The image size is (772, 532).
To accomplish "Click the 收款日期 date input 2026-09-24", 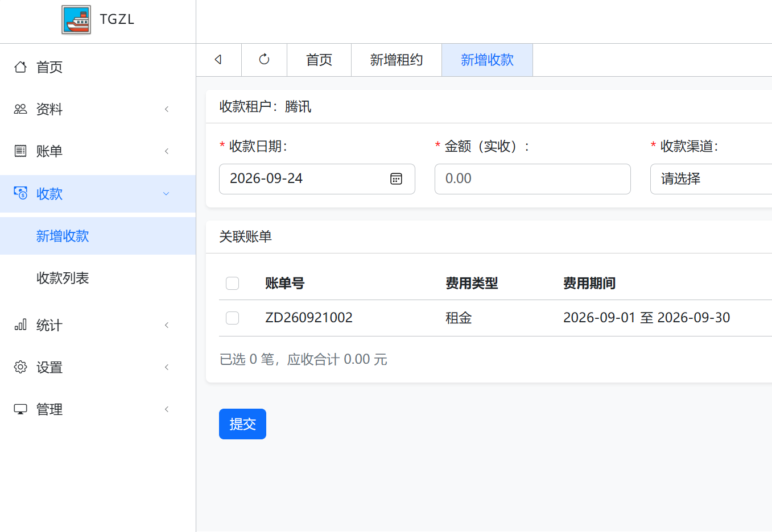I will [x=317, y=179].
